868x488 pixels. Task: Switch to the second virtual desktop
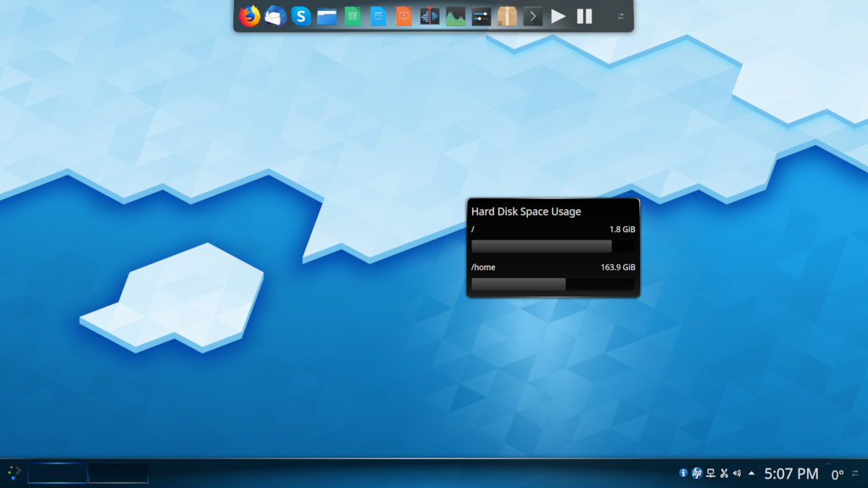[119, 473]
